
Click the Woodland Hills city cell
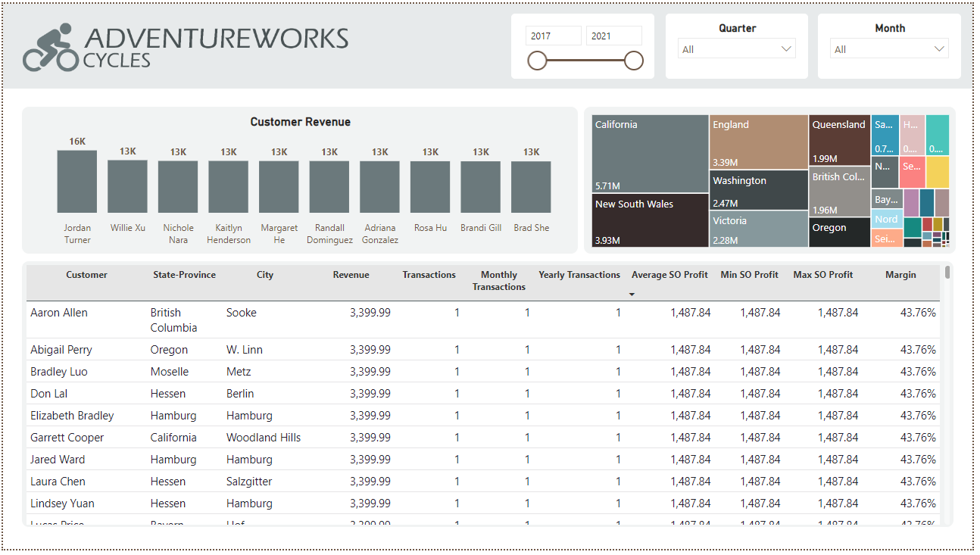pos(264,438)
